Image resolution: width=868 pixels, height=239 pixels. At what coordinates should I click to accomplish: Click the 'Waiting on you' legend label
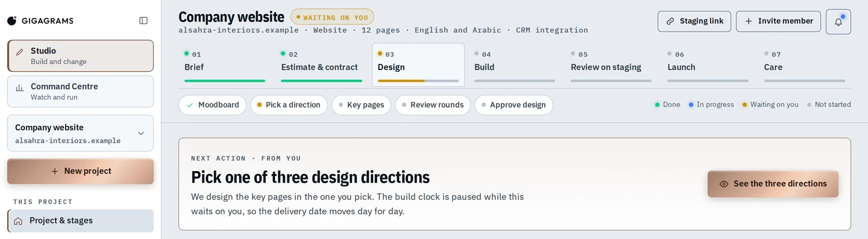pos(774,104)
